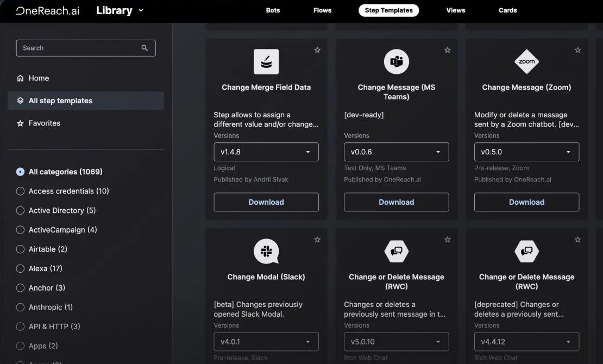Select the Airtable (2) category
The width and height of the screenshot is (603, 364).
(21, 249)
